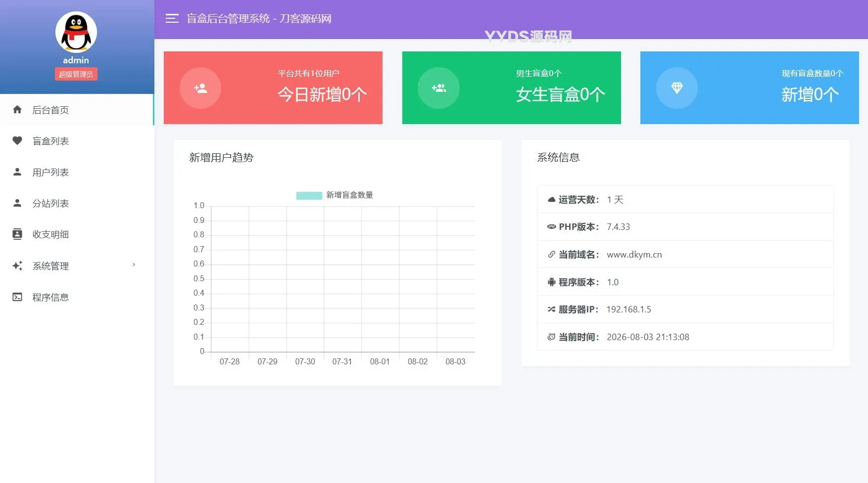
Task: Click the cloud icon beside 运营天数
Action: pyautogui.click(x=551, y=200)
